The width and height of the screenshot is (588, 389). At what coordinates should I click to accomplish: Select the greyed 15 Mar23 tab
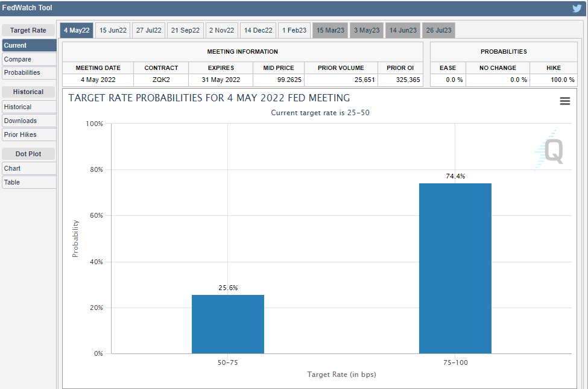330,30
